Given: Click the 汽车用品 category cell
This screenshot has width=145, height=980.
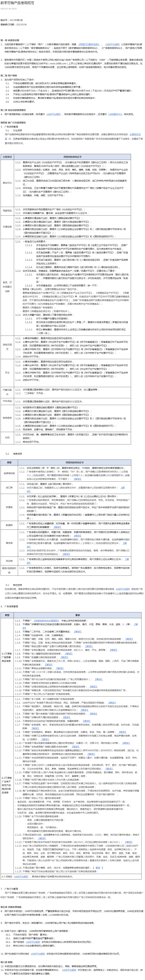Looking at the screenshot, I should (x=7, y=401).
